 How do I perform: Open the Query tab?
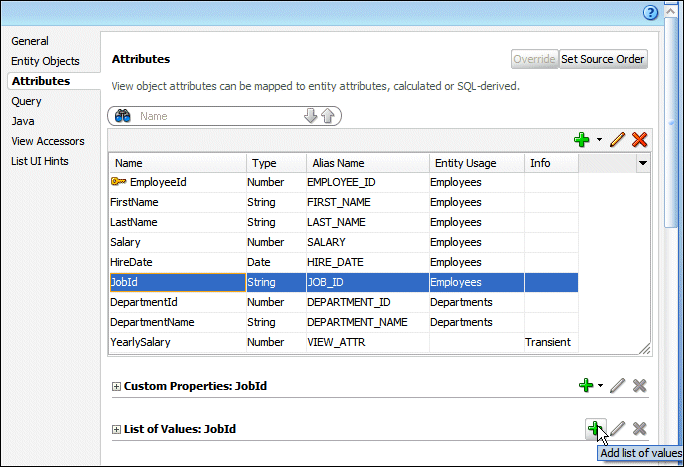(26, 101)
